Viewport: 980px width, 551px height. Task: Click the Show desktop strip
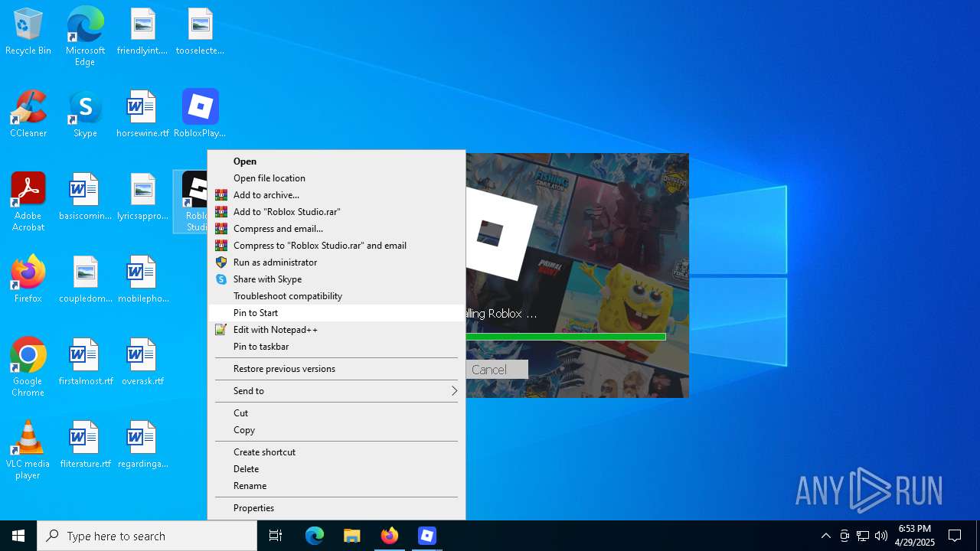(978, 536)
